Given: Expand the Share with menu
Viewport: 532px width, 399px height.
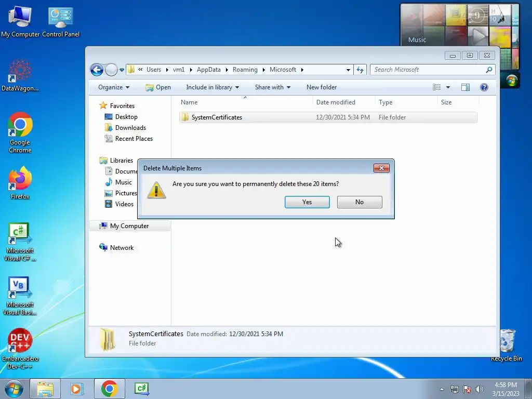Looking at the screenshot, I should point(272,87).
